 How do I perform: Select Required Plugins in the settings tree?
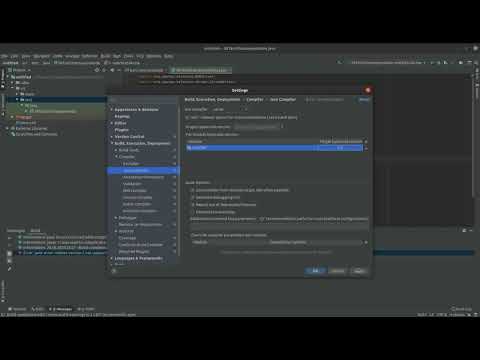coord(134,252)
